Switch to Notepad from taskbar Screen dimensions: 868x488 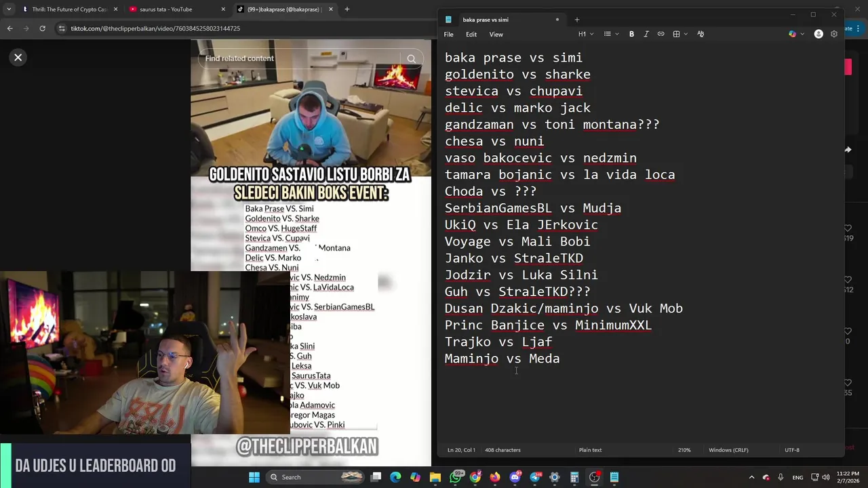614,477
